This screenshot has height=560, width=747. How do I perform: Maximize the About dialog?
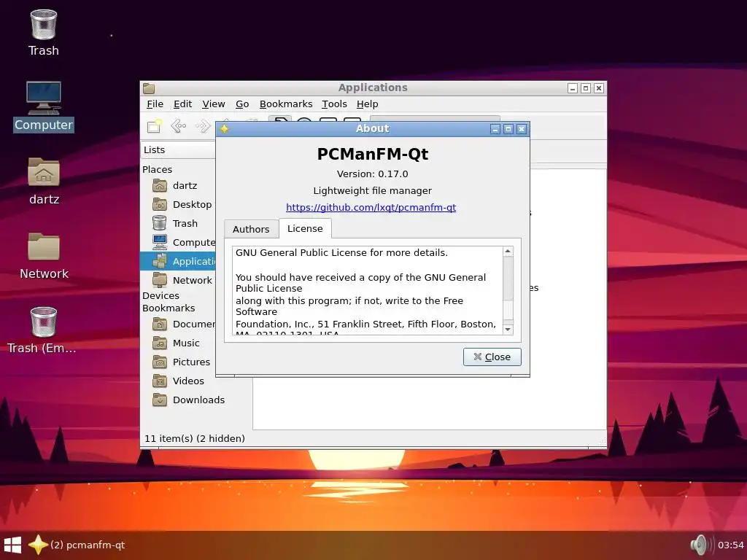(x=508, y=129)
